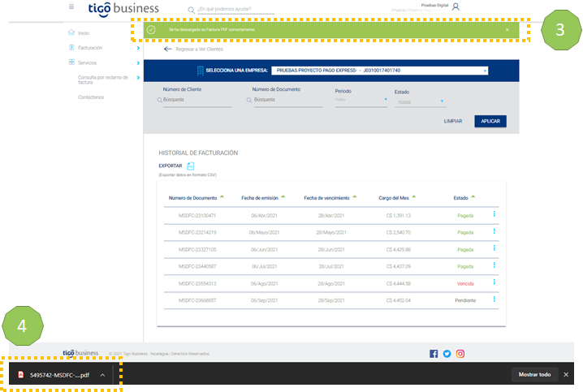This screenshot has width=583, height=392.
Task: Click the building icon beside Selecciona una empresa
Action: click(x=200, y=71)
